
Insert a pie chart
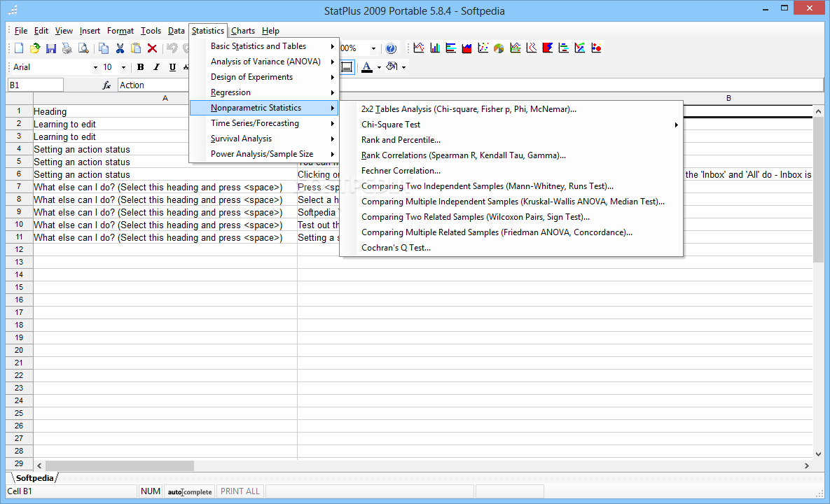(x=499, y=48)
